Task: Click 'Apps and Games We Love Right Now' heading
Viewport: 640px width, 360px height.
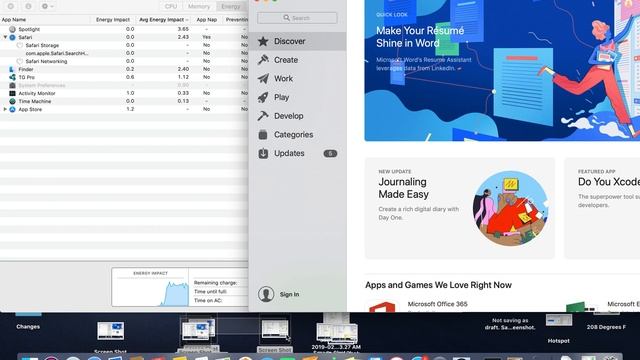Action: click(438, 285)
